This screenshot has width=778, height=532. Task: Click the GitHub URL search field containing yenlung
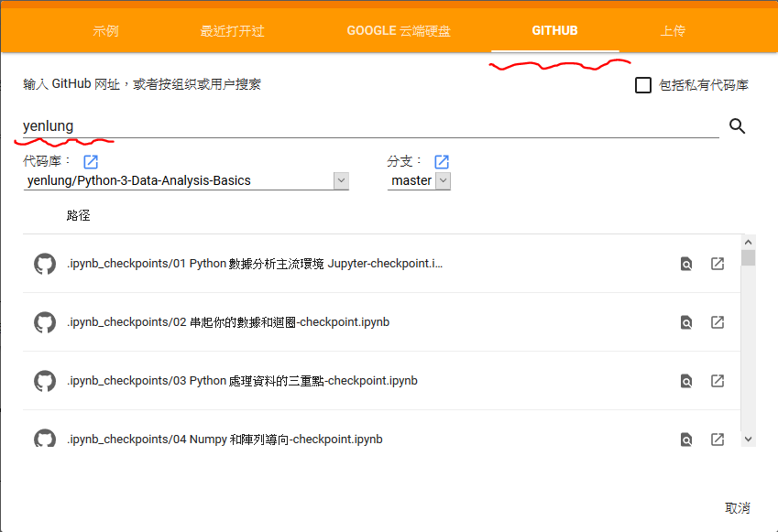(370, 126)
